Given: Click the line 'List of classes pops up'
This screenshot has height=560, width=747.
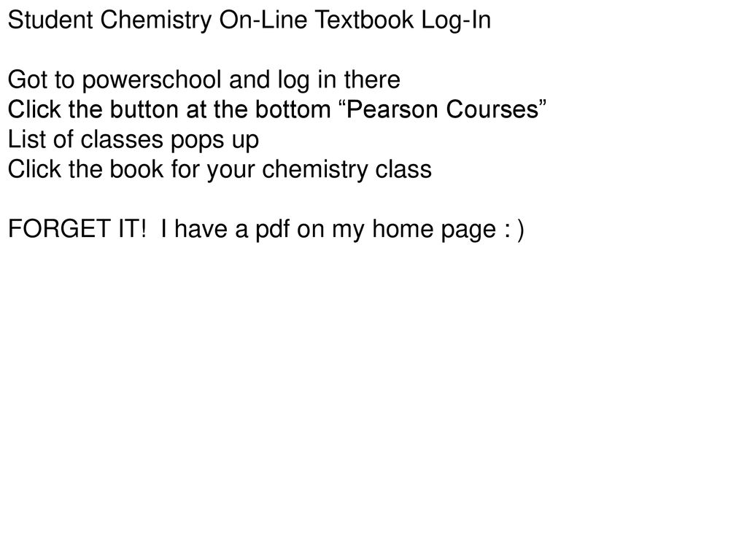Looking at the screenshot, I should point(133,141).
